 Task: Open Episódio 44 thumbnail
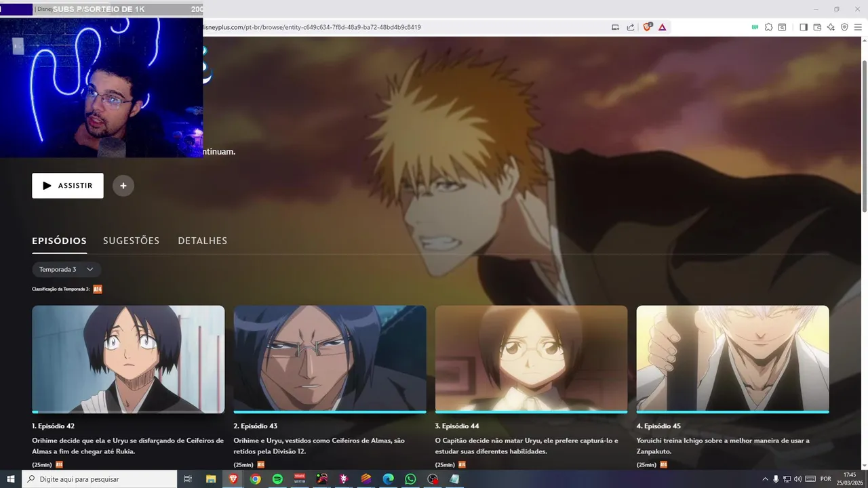[531, 358]
